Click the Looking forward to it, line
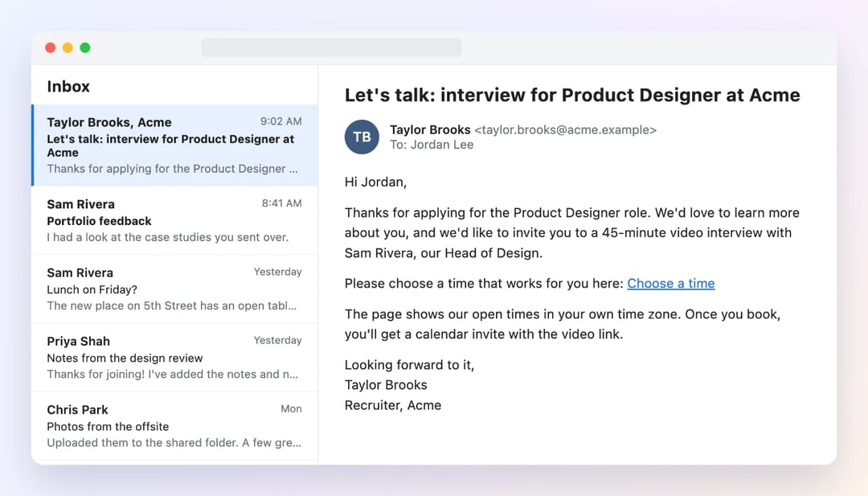Image resolution: width=868 pixels, height=496 pixels. (410, 365)
